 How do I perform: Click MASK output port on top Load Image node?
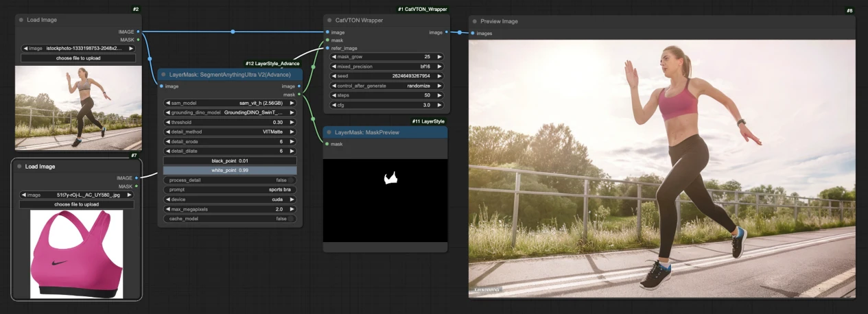[x=138, y=40]
